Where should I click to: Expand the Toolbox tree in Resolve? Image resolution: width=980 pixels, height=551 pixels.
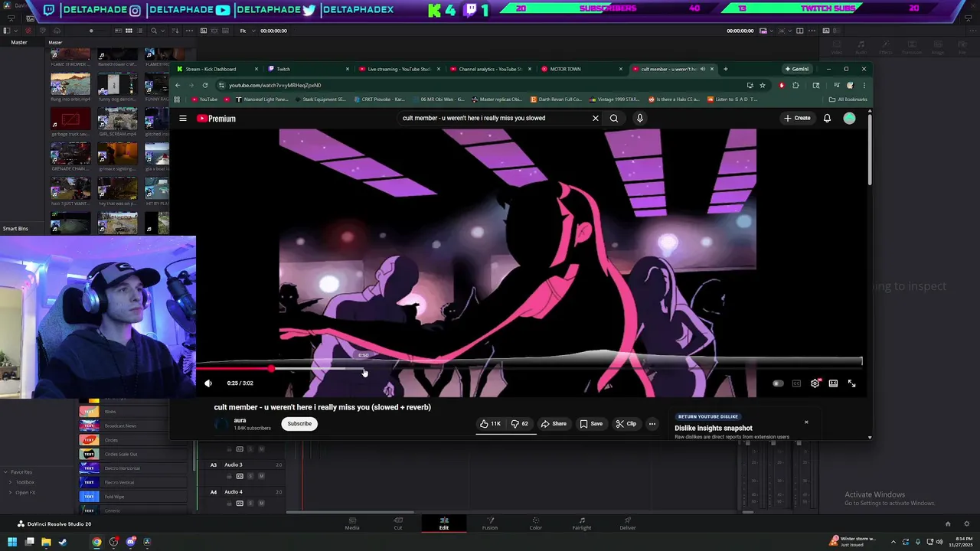click(x=10, y=482)
